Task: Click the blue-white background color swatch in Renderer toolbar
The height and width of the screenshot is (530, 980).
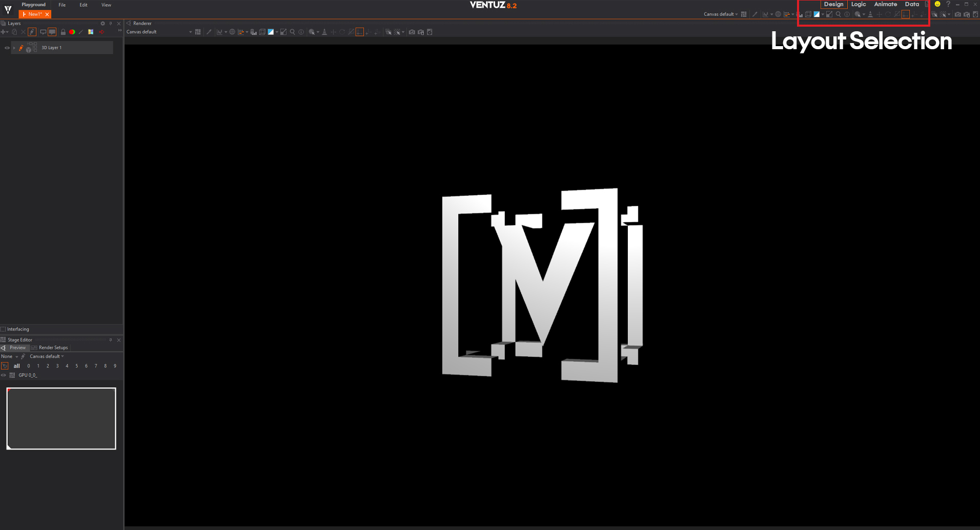Action: (271, 32)
